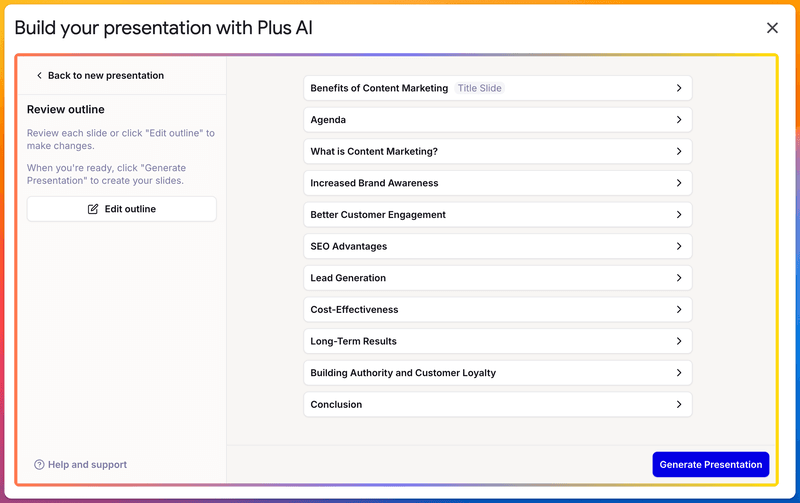
Task: Expand the Lead Generation chevron
Action: 679,278
